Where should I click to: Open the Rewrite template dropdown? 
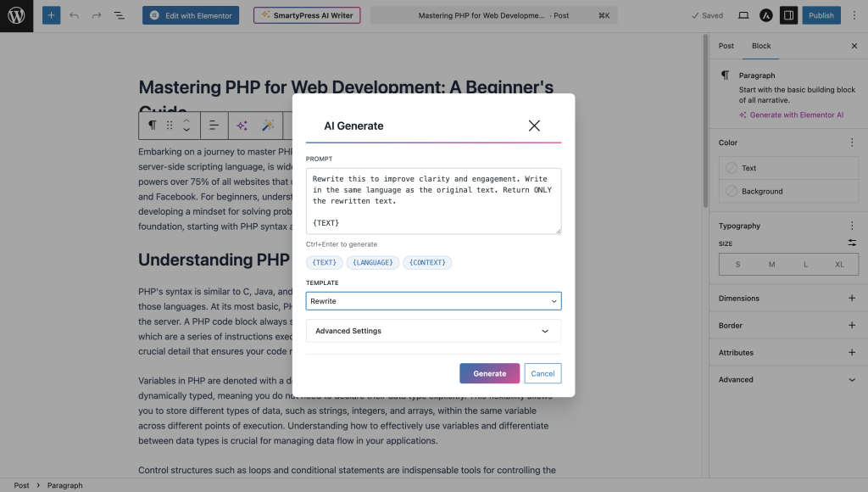point(433,300)
